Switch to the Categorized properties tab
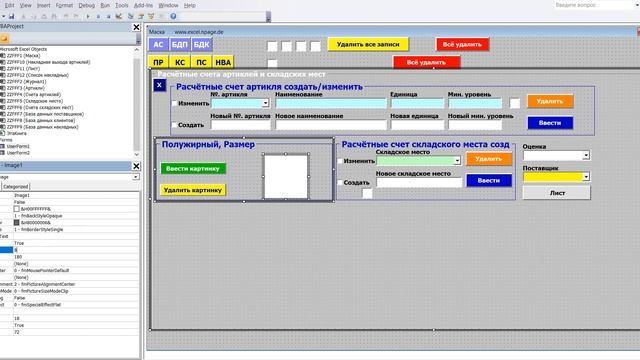Screen dimensions: 640x360 coord(16,187)
